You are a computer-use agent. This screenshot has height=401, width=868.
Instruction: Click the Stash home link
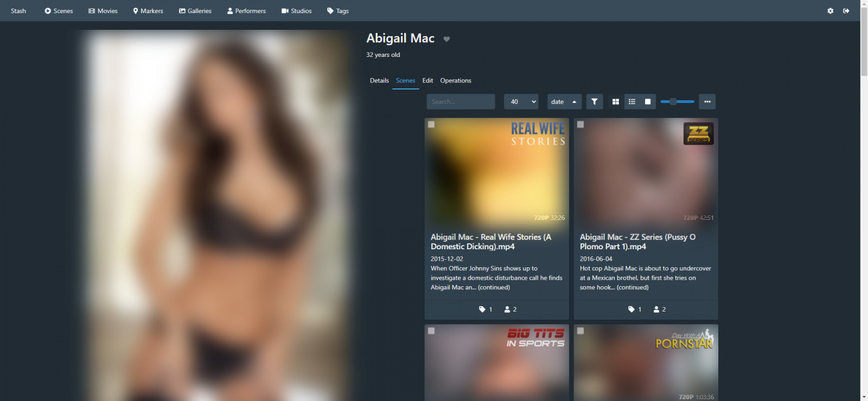18,11
